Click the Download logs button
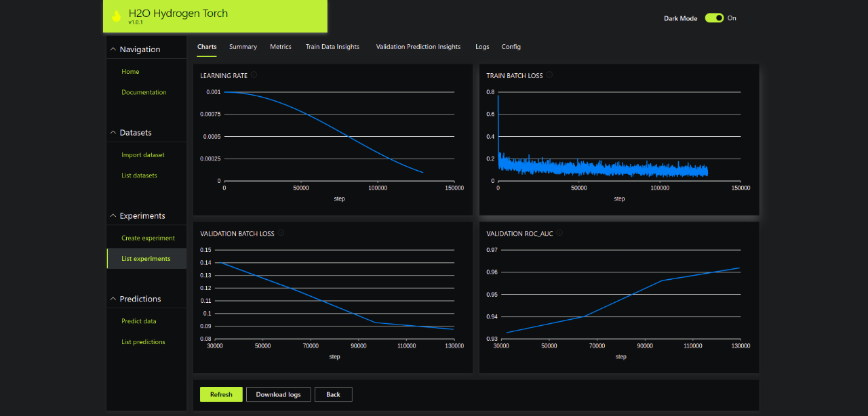This screenshot has width=868, height=416. click(278, 394)
